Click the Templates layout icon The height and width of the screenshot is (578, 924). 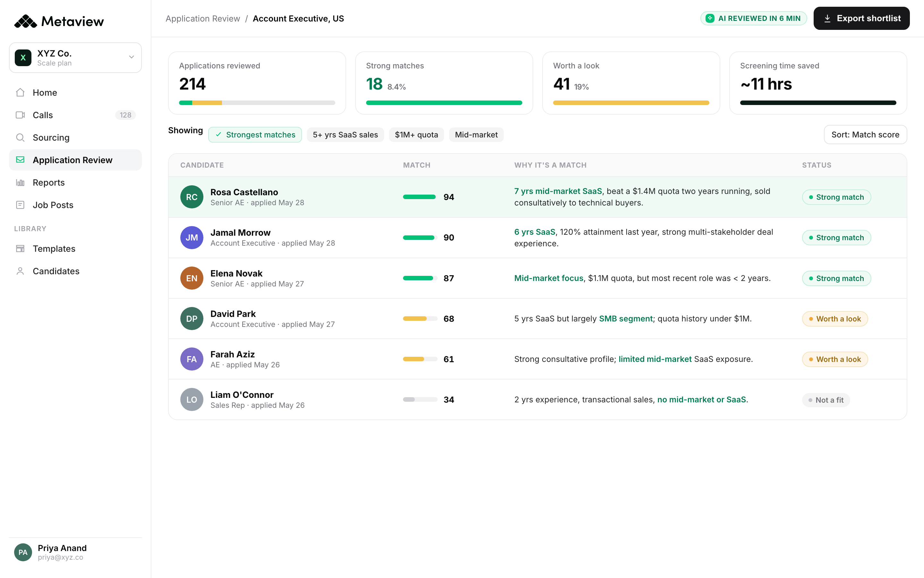[x=20, y=249]
